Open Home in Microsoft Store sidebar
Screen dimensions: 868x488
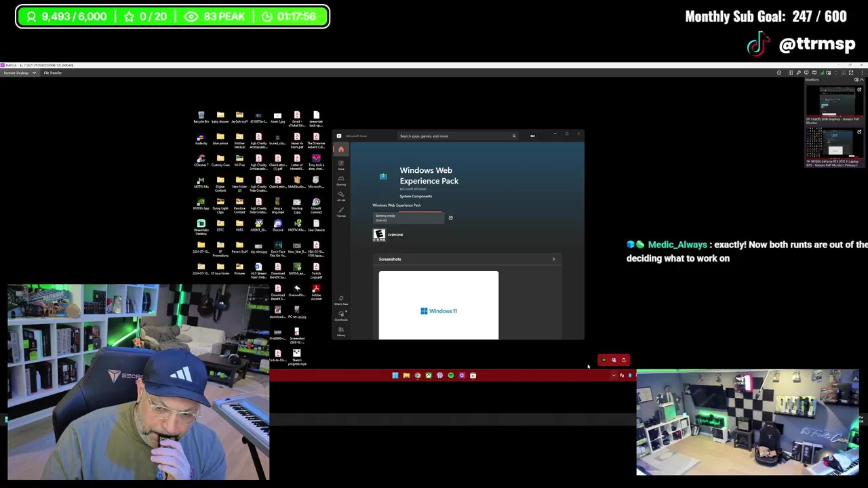tap(341, 149)
